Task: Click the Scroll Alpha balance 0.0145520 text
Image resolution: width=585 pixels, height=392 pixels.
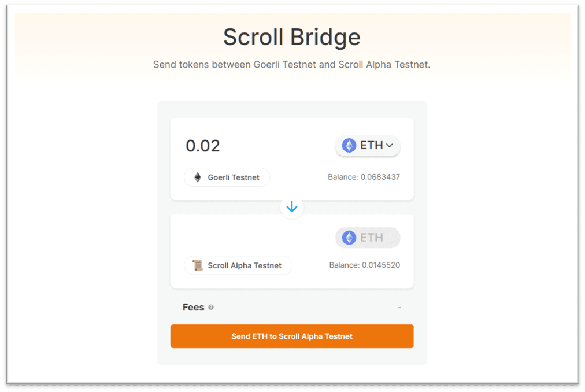Action: click(x=364, y=265)
